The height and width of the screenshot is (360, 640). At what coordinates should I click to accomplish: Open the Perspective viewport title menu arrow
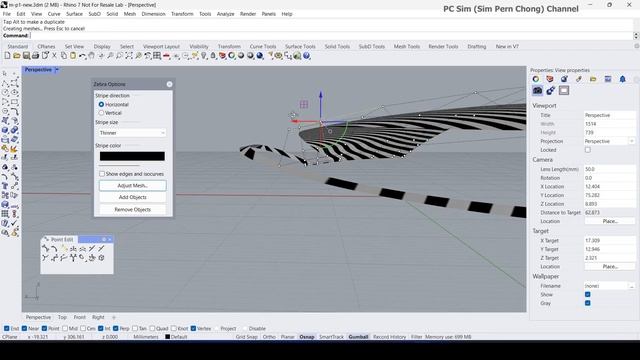(x=57, y=70)
